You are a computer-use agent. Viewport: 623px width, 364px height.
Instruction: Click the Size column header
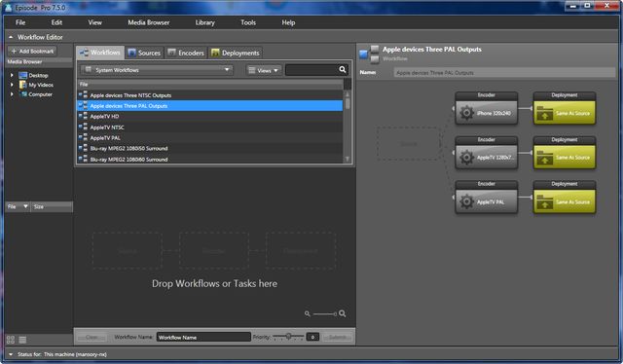coord(52,206)
